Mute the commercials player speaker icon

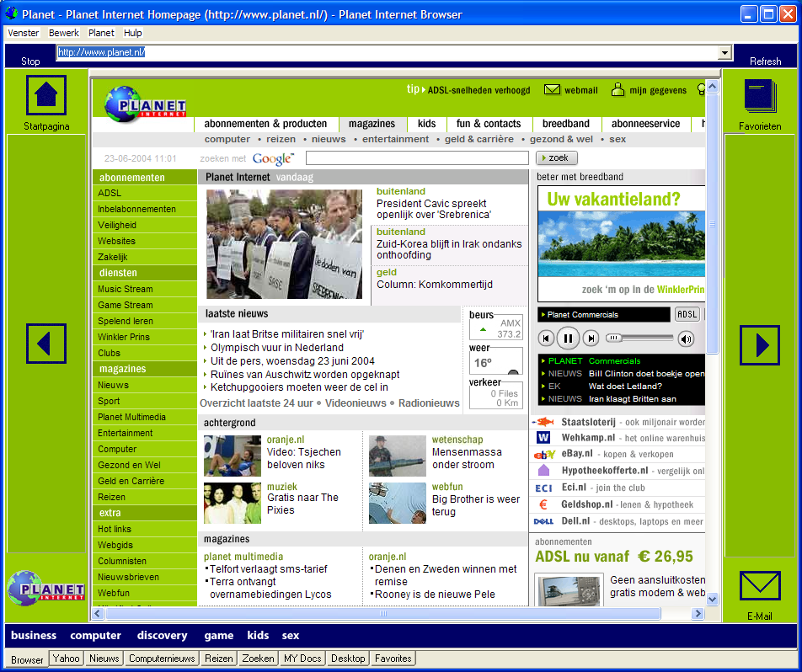[686, 339]
